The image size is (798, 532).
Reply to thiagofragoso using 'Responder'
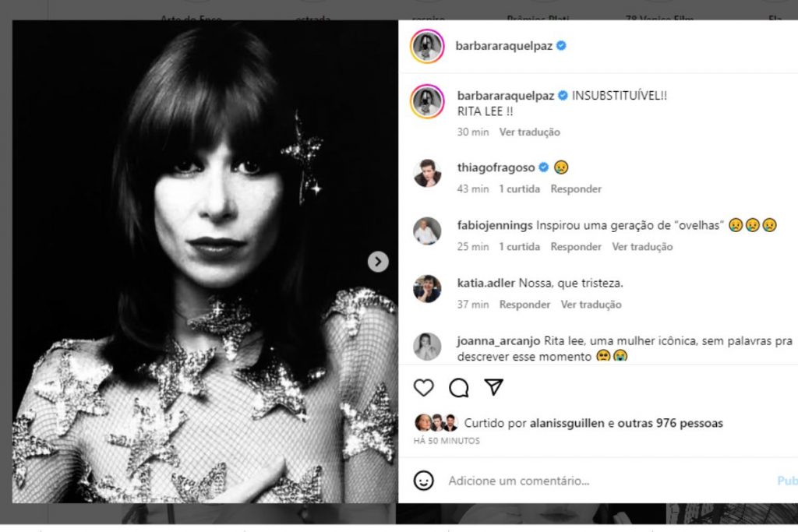pyautogui.click(x=575, y=188)
